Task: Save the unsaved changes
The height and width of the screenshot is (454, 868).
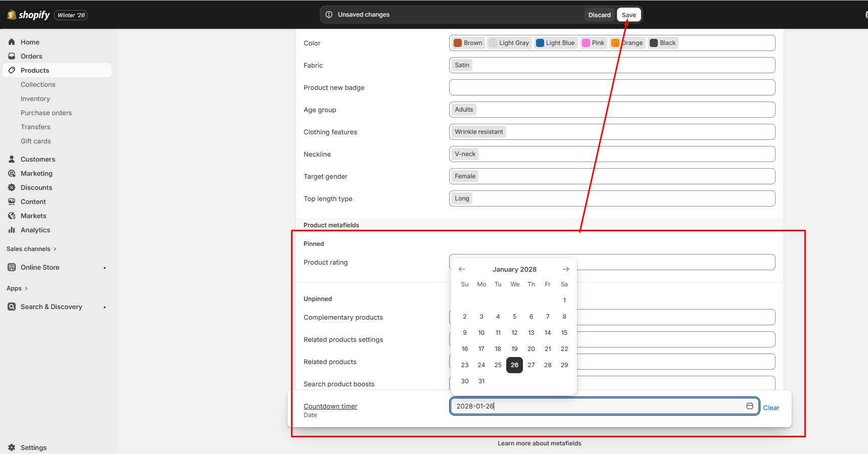Action: pyautogui.click(x=629, y=15)
